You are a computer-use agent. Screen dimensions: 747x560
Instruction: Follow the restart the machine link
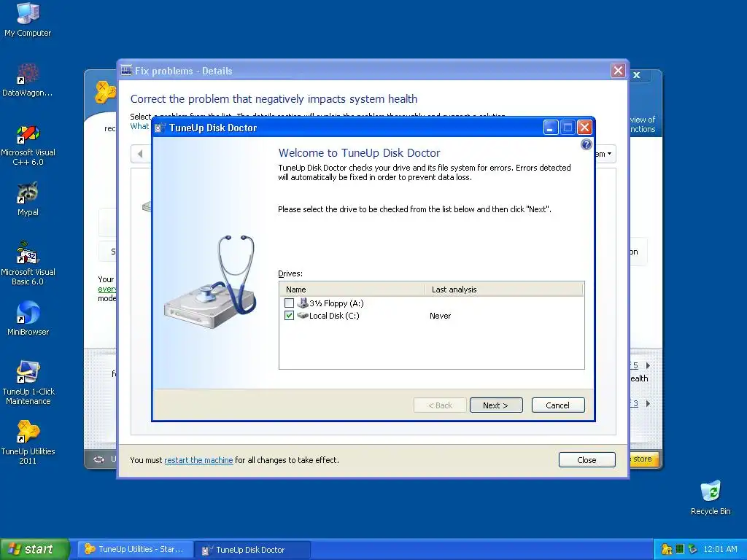click(198, 460)
